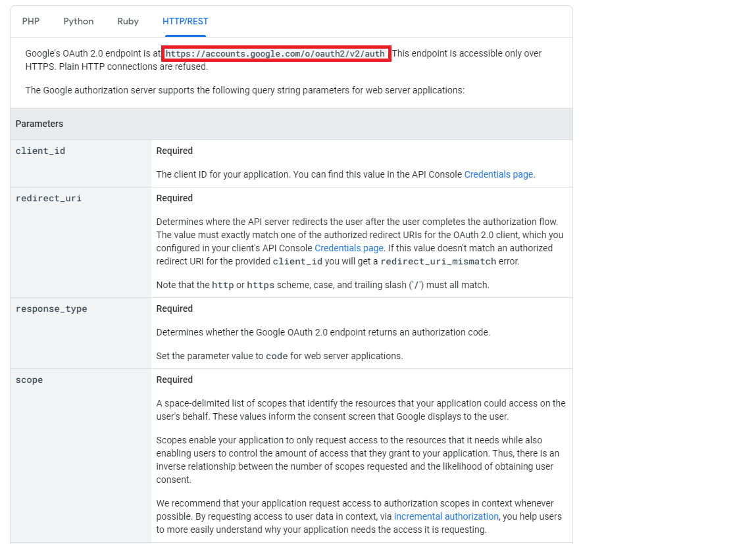Click 'A space-delimited list of scopes' paragraph
The image size is (756, 544).
click(x=361, y=410)
